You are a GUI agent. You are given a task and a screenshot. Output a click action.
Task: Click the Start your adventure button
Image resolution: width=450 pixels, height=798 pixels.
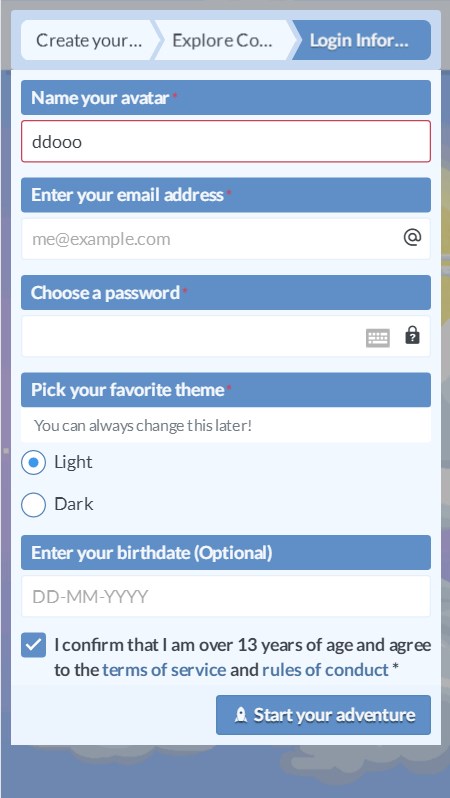[323, 715]
